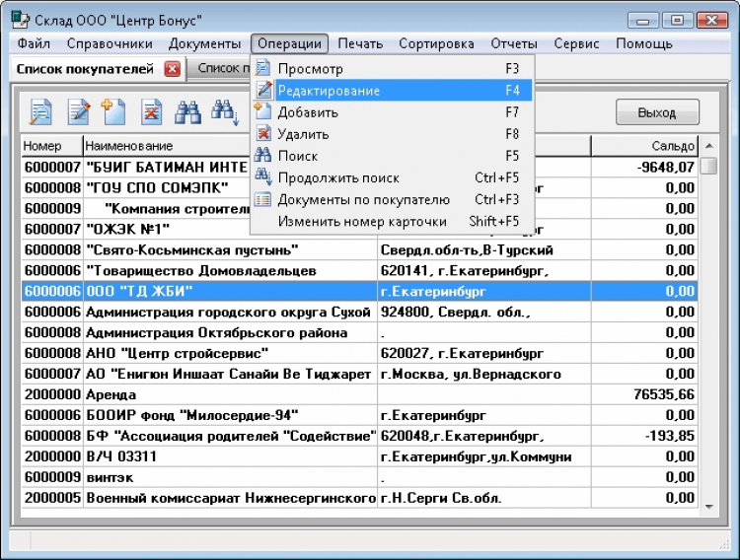Click the Edit record toolbar icon

click(78, 111)
